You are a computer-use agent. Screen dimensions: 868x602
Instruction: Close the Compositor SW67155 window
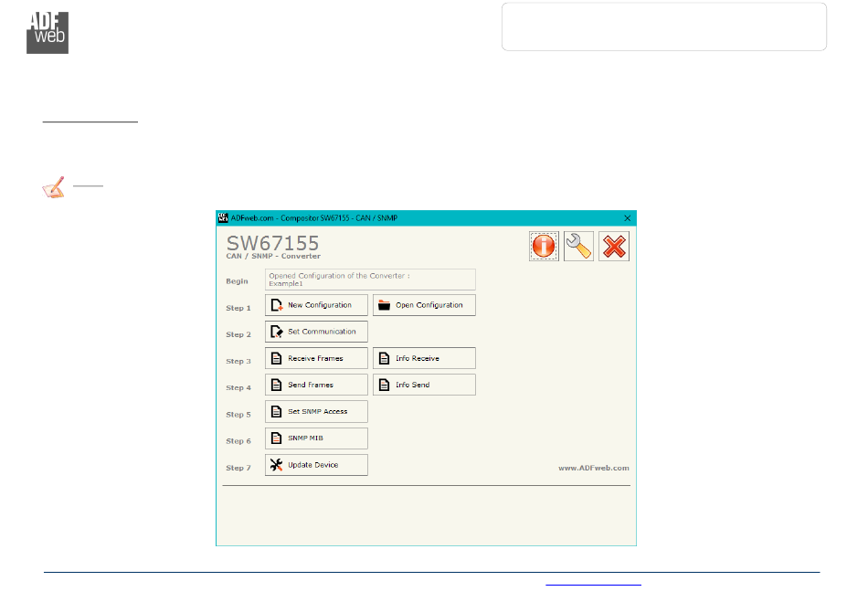click(627, 218)
